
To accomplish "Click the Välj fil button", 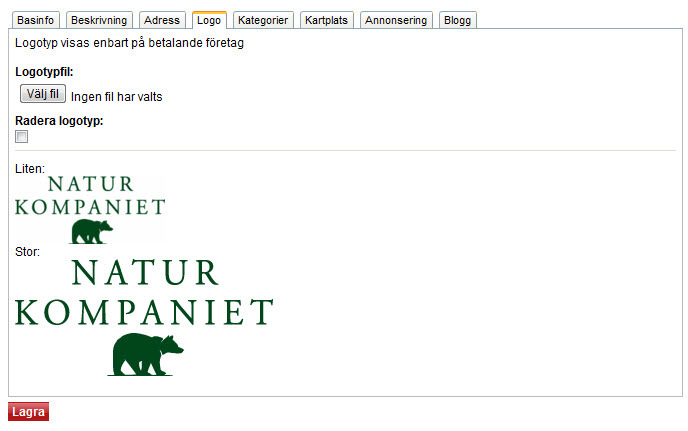I will click(x=43, y=94).
